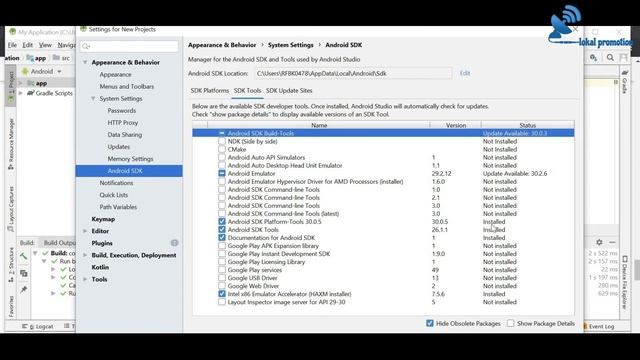This screenshot has width=640, height=360.
Task: Click the Name column header
Action: click(319, 125)
